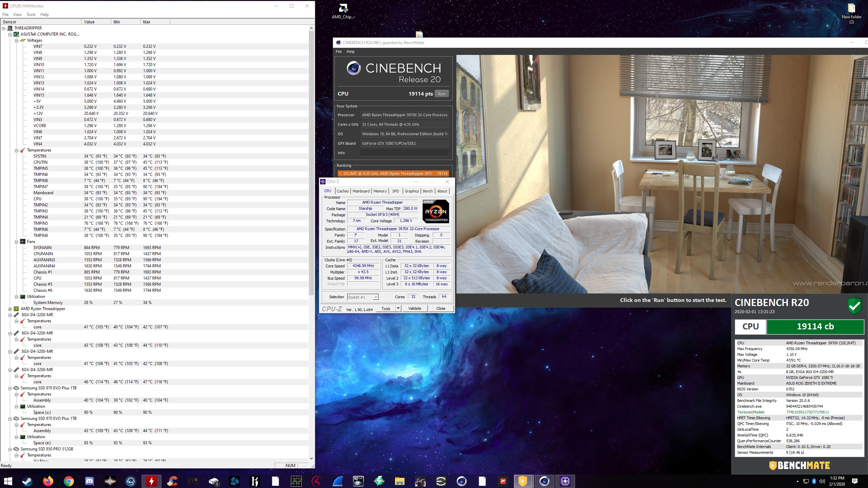This screenshot has width=868, height=488.
Task: Open Steam from the taskbar
Action: [27, 481]
